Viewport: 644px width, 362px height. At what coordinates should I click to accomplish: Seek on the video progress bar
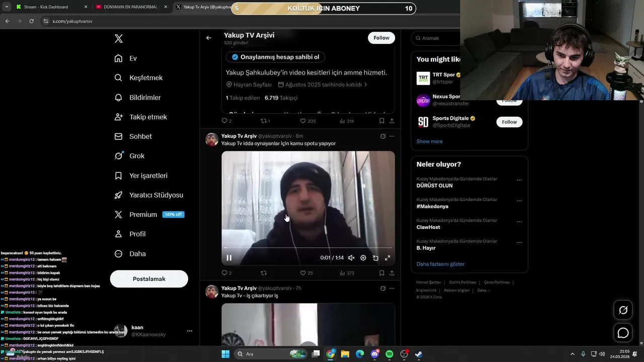click(x=308, y=247)
